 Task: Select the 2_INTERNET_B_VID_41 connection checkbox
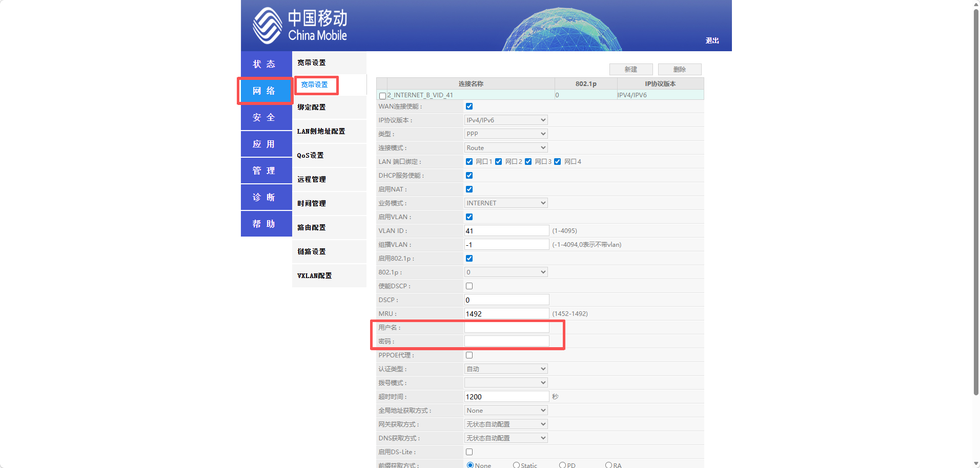click(382, 96)
